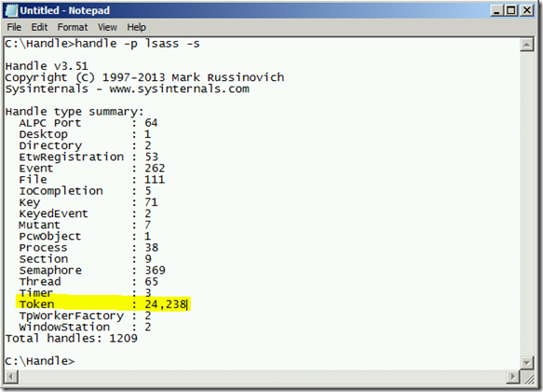Click the 'Timer : 3' row

(x=85, y=293)
